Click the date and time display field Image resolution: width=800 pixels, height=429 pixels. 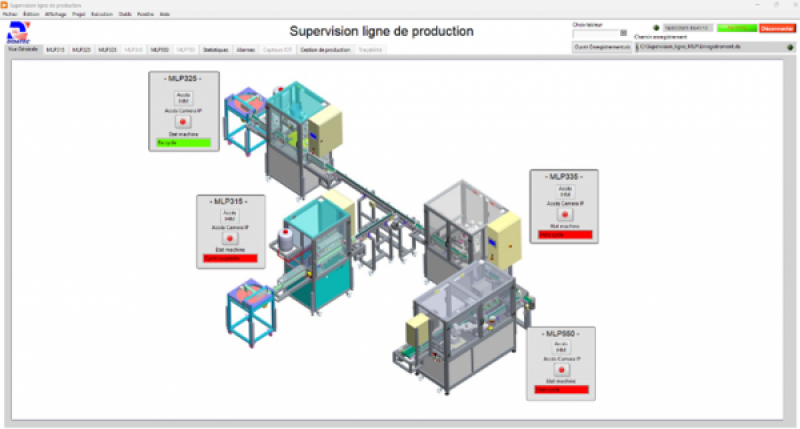[x=687, y=28]
